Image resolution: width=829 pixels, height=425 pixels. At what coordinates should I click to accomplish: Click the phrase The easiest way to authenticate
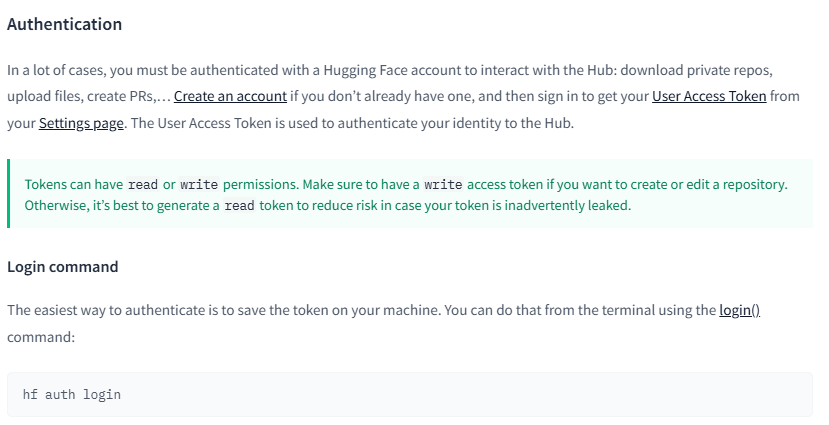pos(110,310)
